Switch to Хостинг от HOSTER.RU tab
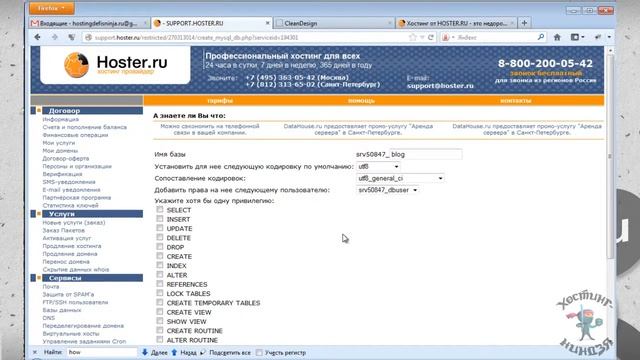Image resolution: width=640 pixels, height=360 pixels. tap(456, 23)
